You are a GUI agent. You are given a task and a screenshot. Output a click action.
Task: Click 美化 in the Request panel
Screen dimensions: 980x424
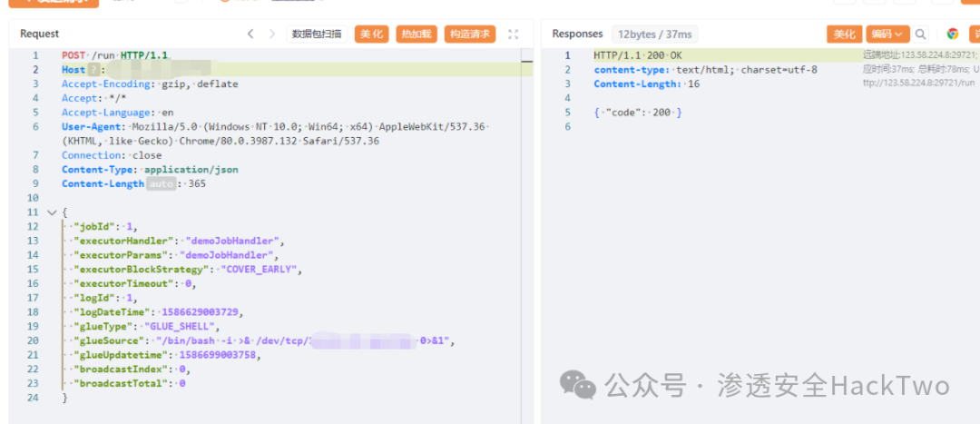coord(372,34)
